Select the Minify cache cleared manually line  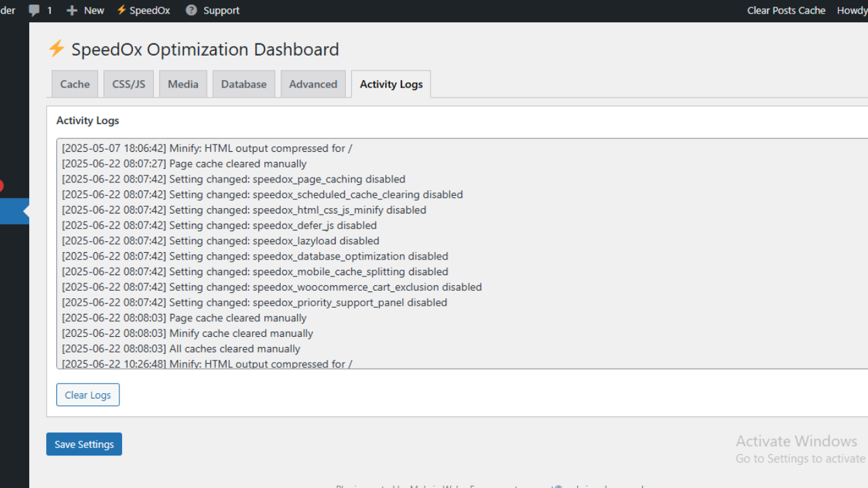(x=187, y=333)
